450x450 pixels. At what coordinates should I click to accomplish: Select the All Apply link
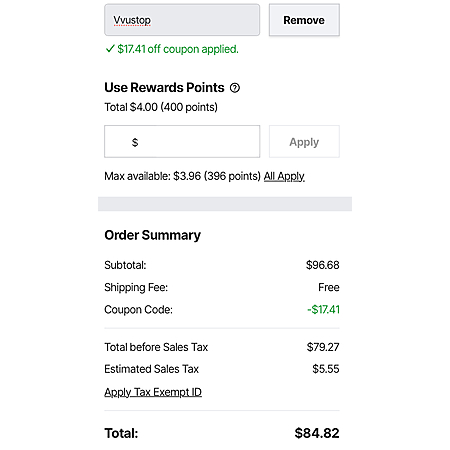click(284, 176)
